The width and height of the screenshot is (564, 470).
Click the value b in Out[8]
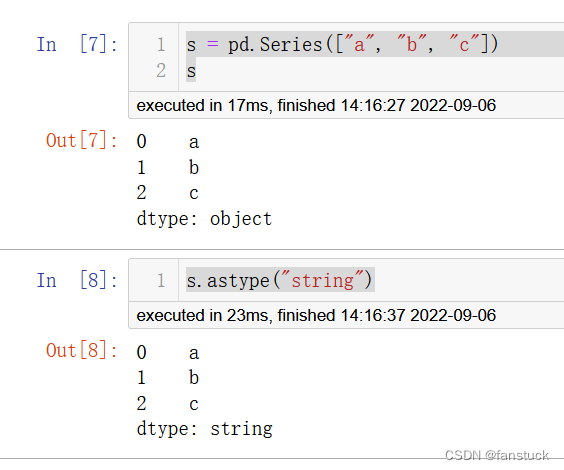194,378
